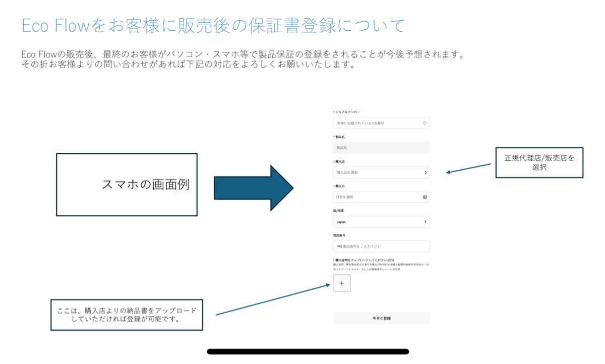Click the 国/地域 field label
The image size is (605, 364).
(x=339, y=211)
